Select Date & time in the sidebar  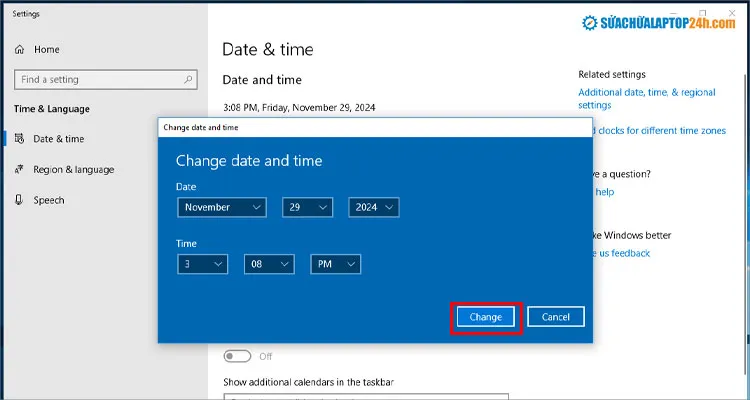point(58,139)
